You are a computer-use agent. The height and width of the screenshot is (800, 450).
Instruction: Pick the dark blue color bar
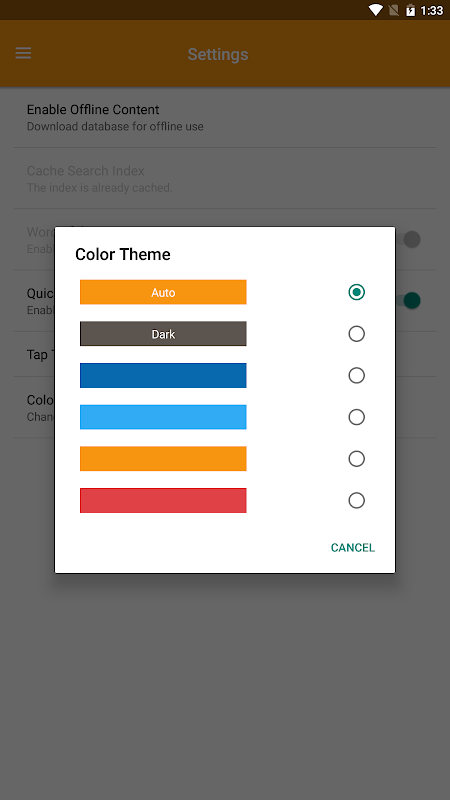163,376
